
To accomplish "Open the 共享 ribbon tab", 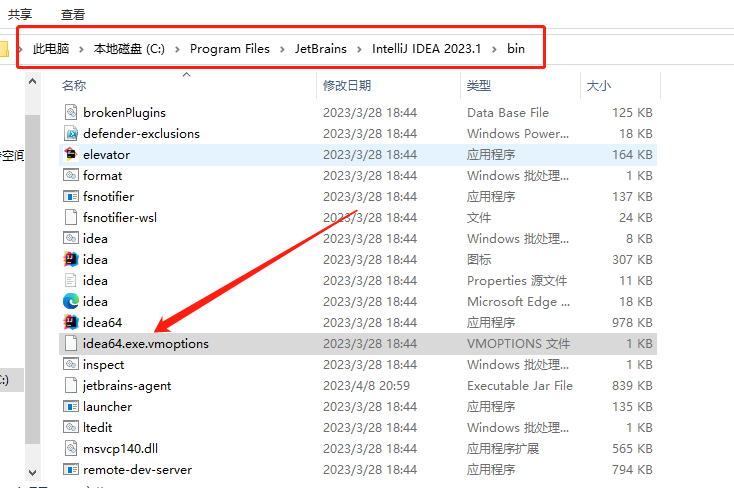I will (20, 15).
